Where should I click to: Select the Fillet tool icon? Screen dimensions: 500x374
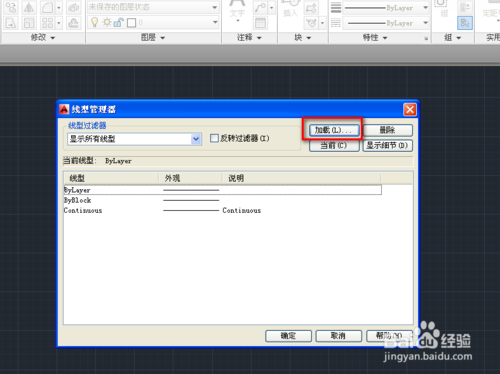(x=47, y=7)
